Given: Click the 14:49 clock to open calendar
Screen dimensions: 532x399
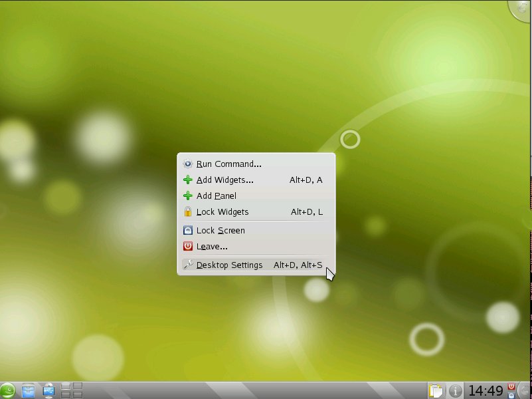Looking at the screenshot, I should click(485, 391).
